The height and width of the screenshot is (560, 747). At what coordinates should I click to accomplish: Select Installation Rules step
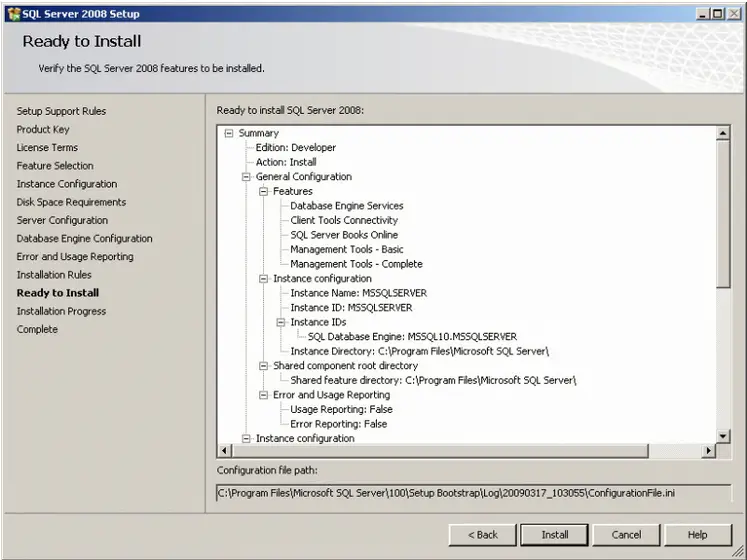[54, 275]
